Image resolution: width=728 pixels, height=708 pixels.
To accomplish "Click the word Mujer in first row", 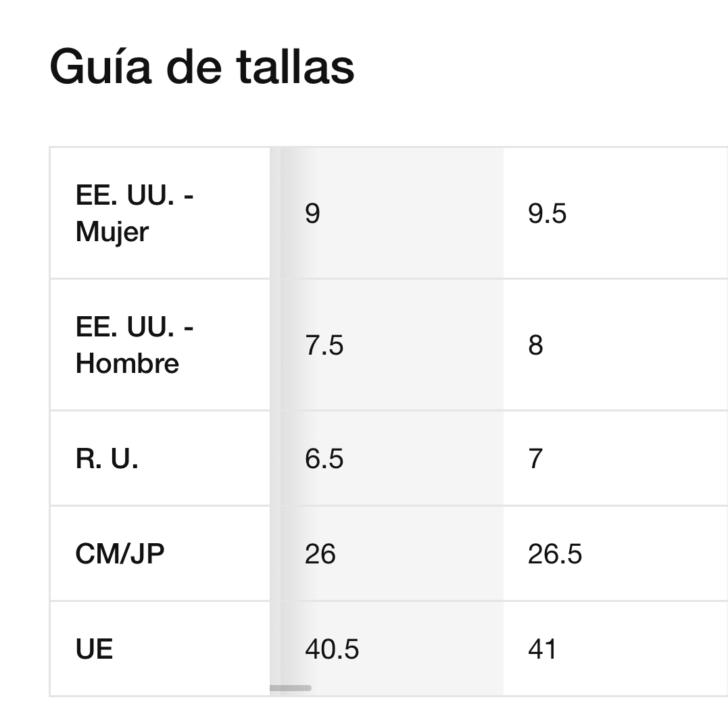I will pos(112,232).
